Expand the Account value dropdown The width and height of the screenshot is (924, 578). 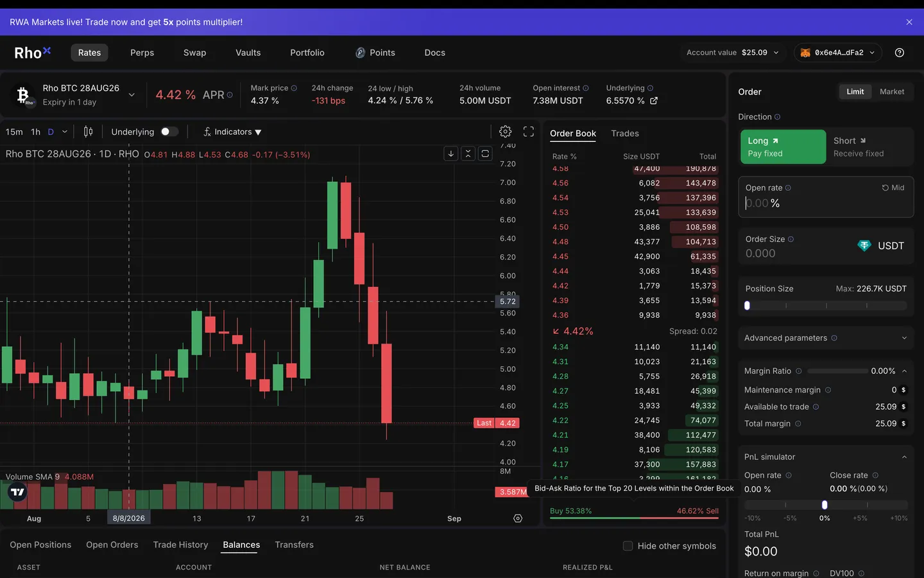coord(776,53)
